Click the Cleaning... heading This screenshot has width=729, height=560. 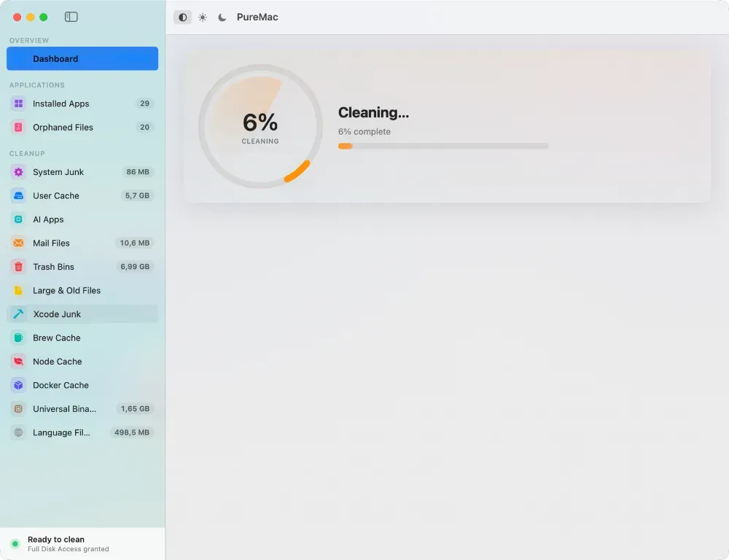(373, 112)
